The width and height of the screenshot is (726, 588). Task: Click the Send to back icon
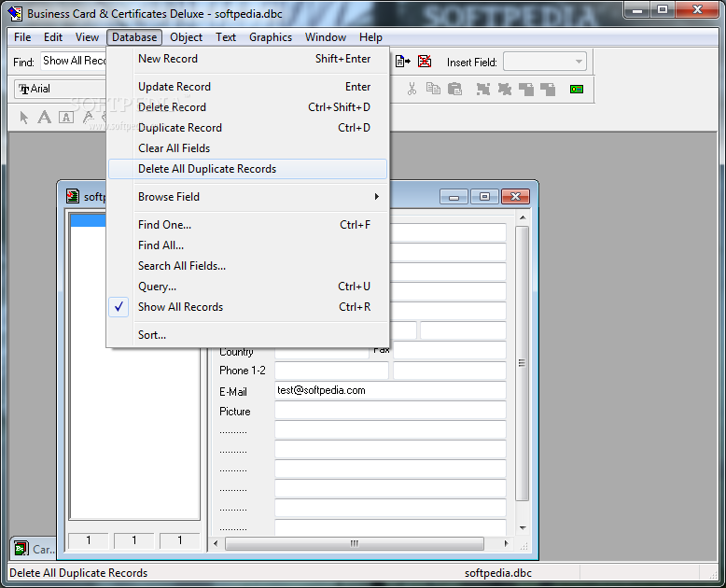coord(548,89)
